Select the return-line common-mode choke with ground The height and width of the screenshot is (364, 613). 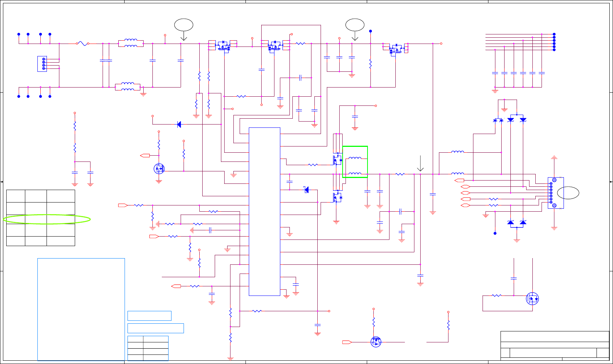point(128,86)
